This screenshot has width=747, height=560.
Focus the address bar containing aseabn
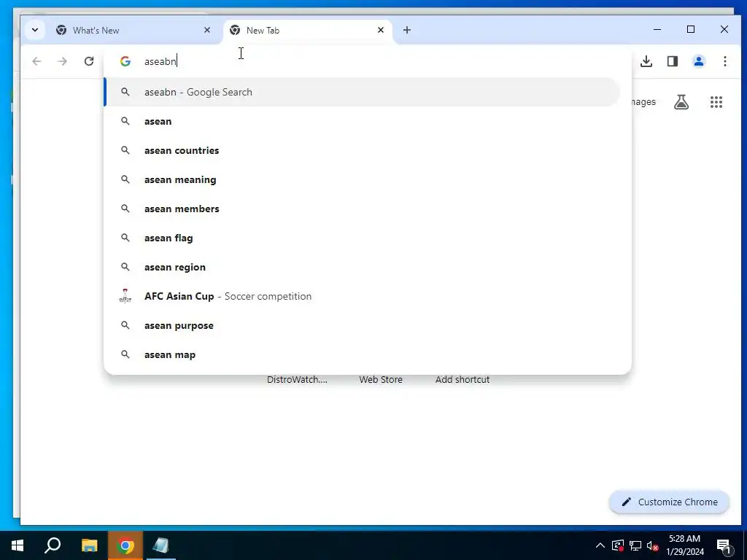367,61
